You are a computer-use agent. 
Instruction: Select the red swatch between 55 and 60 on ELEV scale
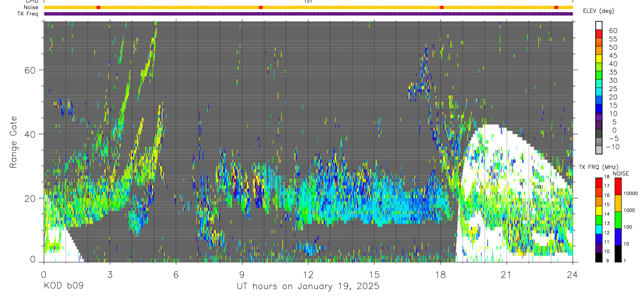(x=599, y=34)
